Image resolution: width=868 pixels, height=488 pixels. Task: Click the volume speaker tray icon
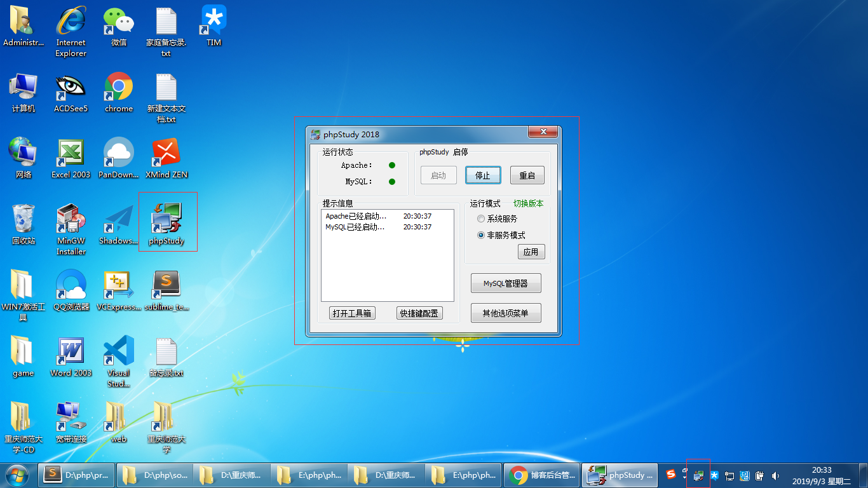pos(775,475)
